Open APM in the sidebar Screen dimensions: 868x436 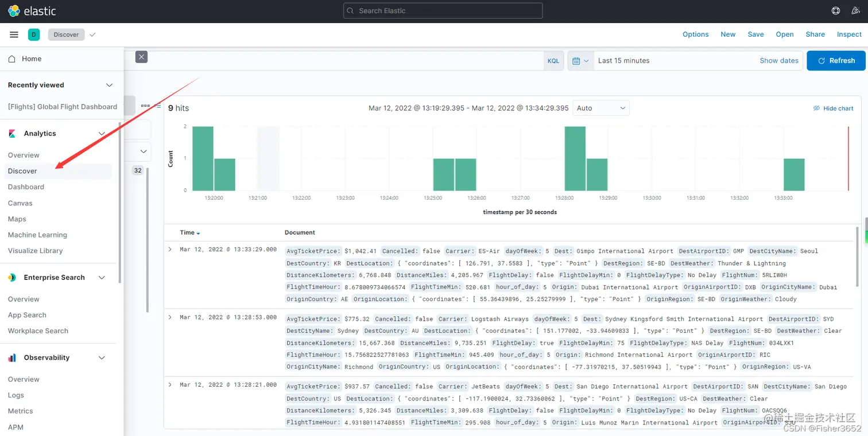15,427
